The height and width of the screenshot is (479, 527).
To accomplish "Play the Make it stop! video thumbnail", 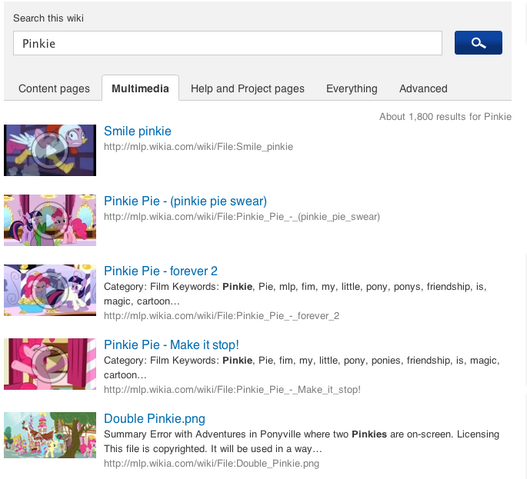I will (50, 364).
